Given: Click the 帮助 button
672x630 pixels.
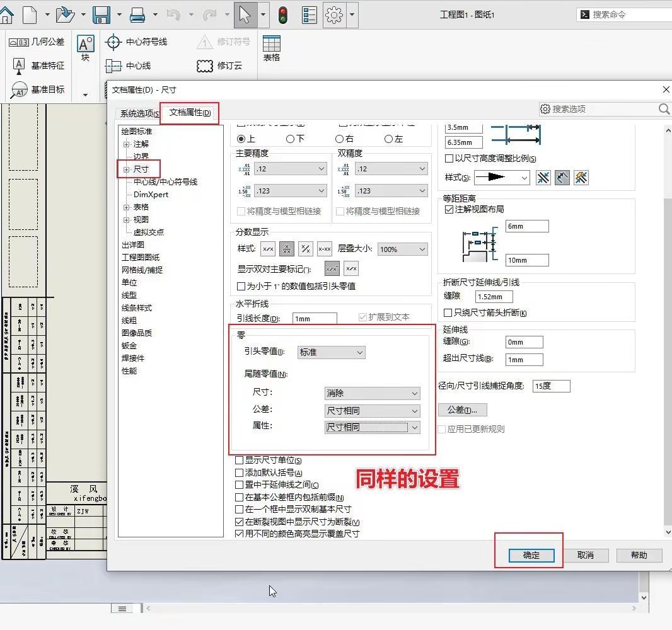Looking at the screenshot, I should coord(639,556).
